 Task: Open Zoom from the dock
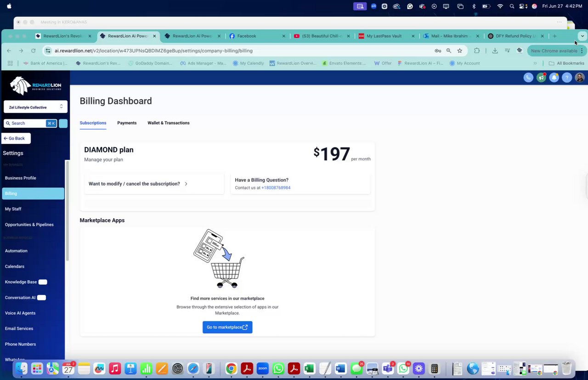point(262,369)
